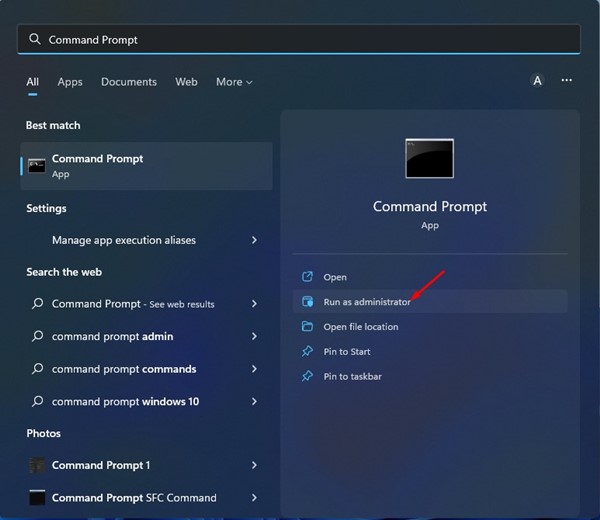Switch to the Documents tab
This screenshot has height=520, width=600.
129,82
